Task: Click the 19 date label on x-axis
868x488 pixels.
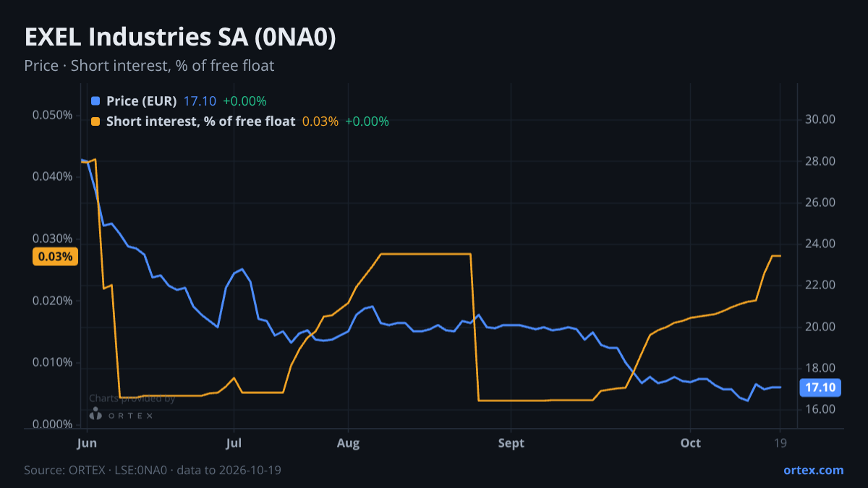Action: coord(780,442)
